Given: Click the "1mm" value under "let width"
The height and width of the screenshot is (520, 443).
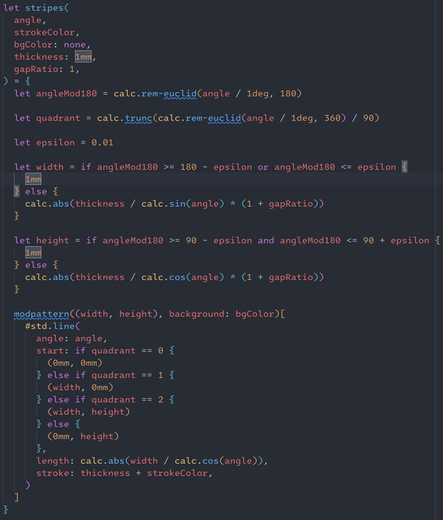Looking at the screenshot, I should point(33,179).
